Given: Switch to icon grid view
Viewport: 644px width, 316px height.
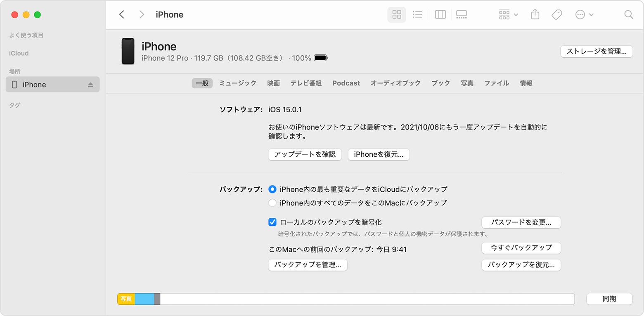Looking at the screenshot, I should pos(397,15).
